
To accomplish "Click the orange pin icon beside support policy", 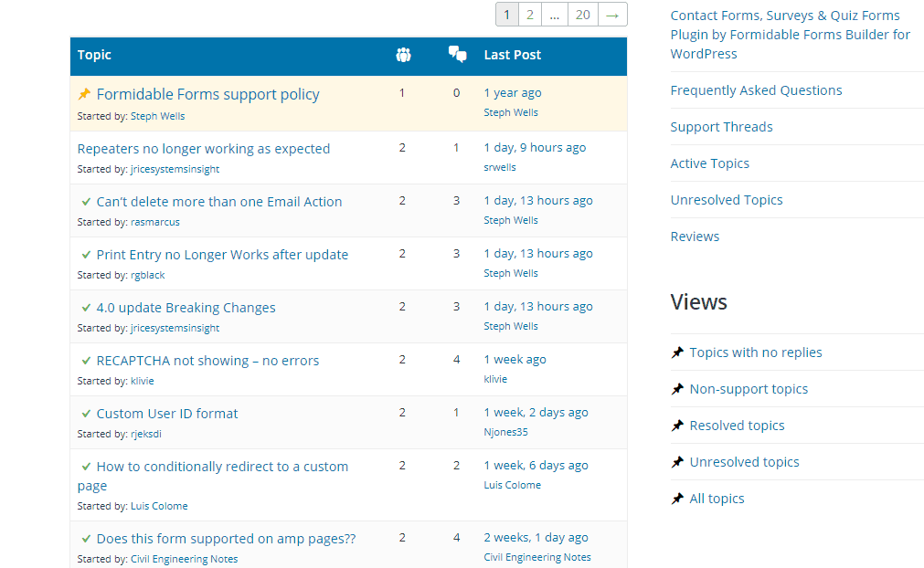I will pyautogui.click(x=84, y=93).
